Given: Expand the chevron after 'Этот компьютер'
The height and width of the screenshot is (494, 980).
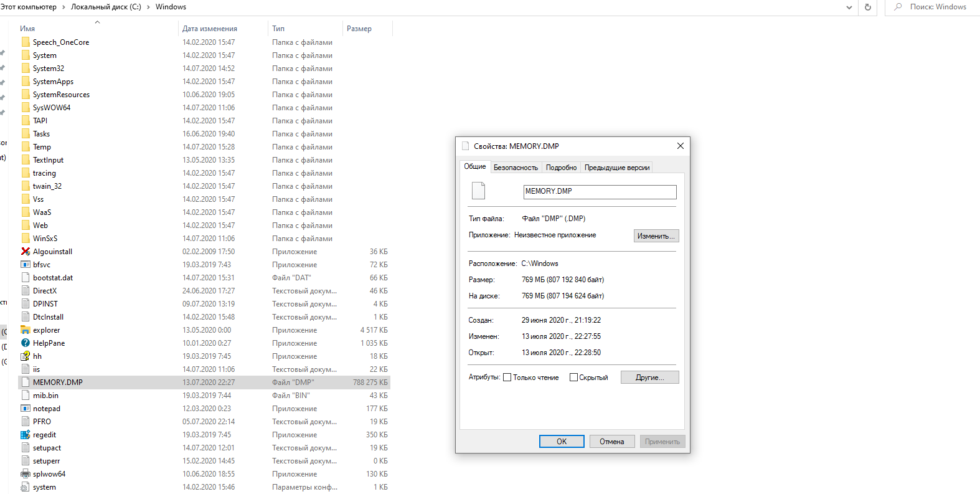Looking at the screenshot, I should coord(64,7).
